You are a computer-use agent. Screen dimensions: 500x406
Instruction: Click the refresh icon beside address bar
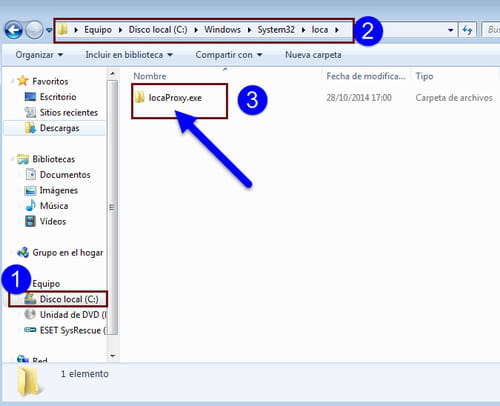[x=467, y=30]
